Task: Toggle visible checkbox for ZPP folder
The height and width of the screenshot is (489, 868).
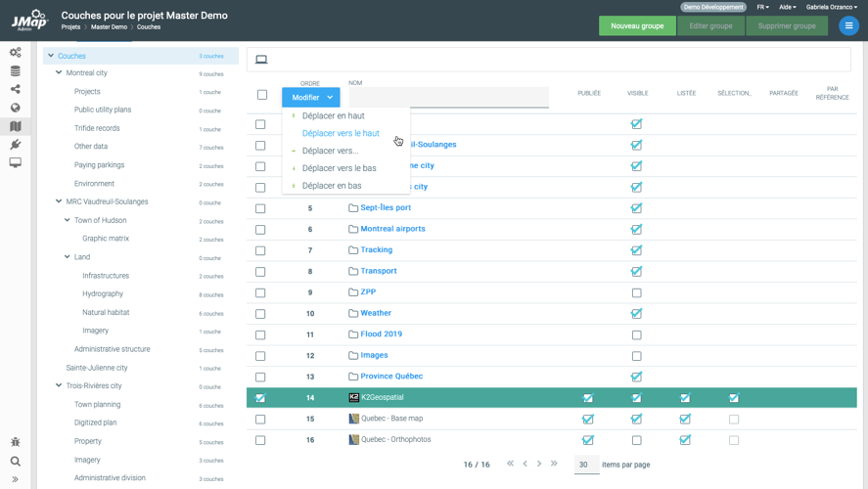Action: 636,292
